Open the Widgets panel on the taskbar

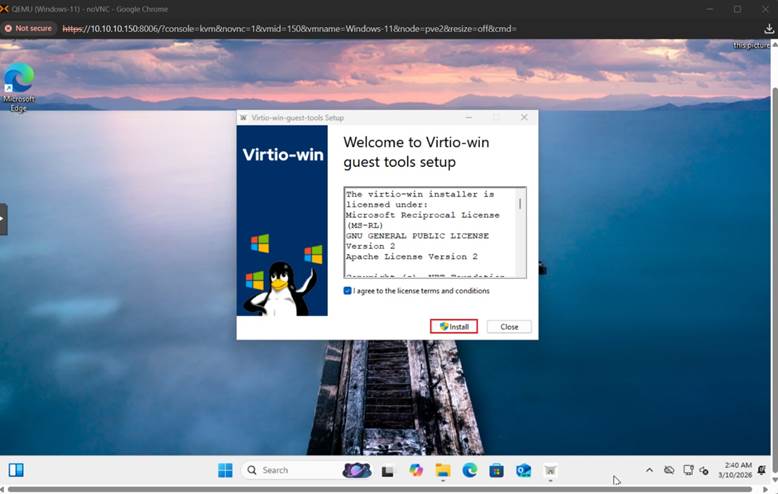click(16, 470)
